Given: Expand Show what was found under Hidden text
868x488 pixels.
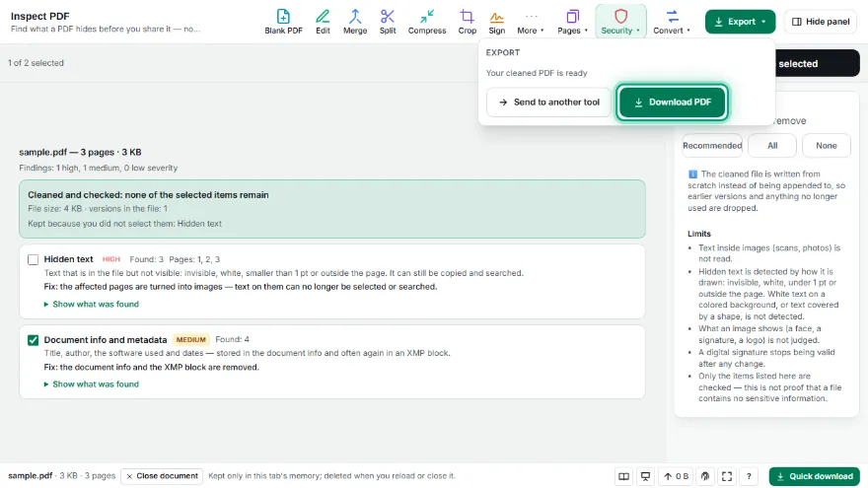Looking at the screenshot, I should [x=92, y=304].
